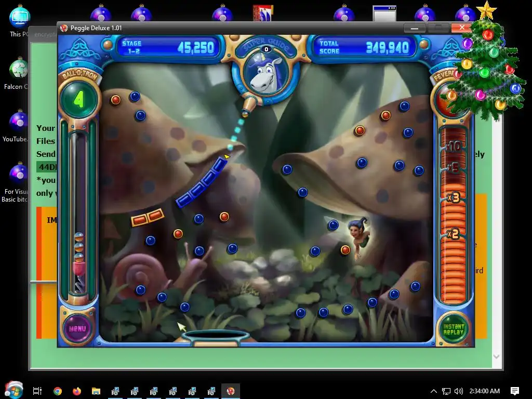Close the Peggle Deluxe window
532x399 pixels.
click(x=462, y=28)
